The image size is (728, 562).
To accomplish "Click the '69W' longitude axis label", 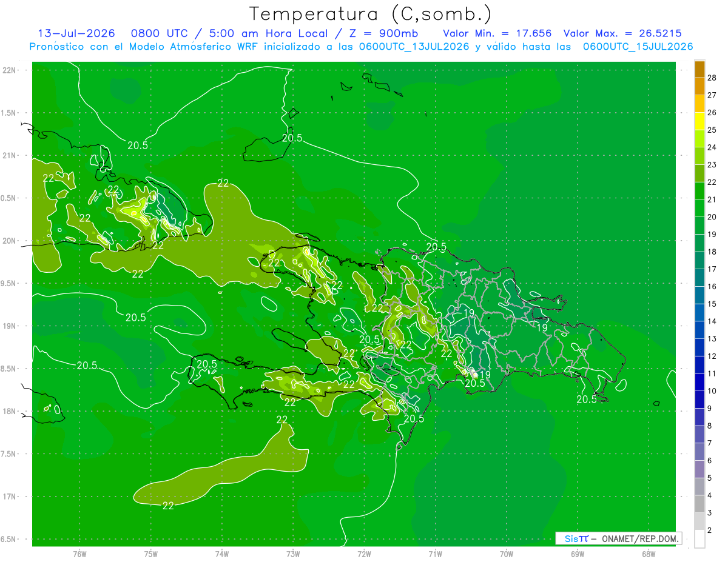I will pyautogui.click(x=578, y=554).
